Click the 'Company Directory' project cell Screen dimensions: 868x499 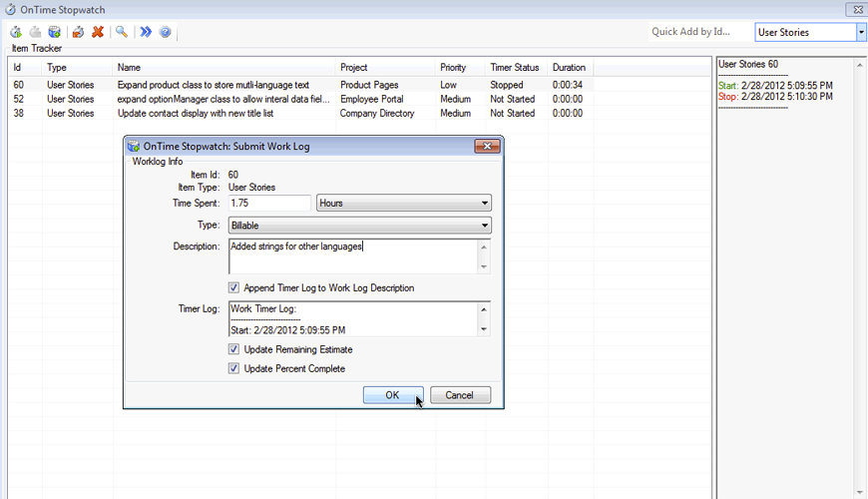point(377,113)
